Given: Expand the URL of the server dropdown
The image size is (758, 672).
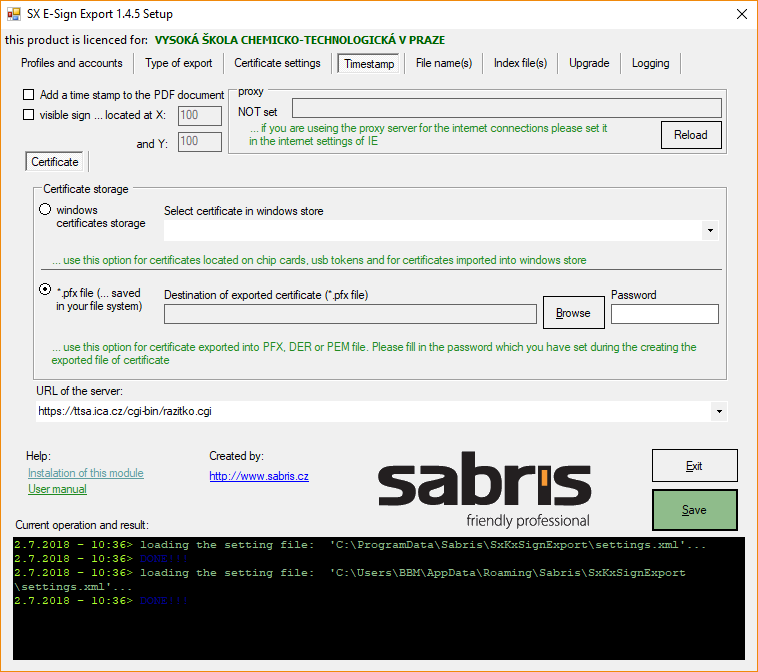Looking at the screenshot, I should click(x=719, y=411).
